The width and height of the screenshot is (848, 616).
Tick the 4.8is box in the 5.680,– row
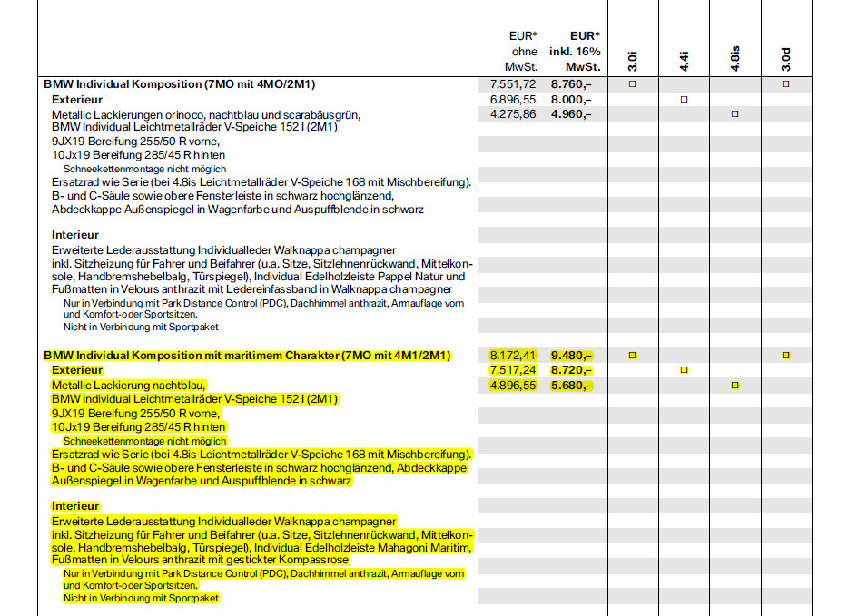[735, 386]
